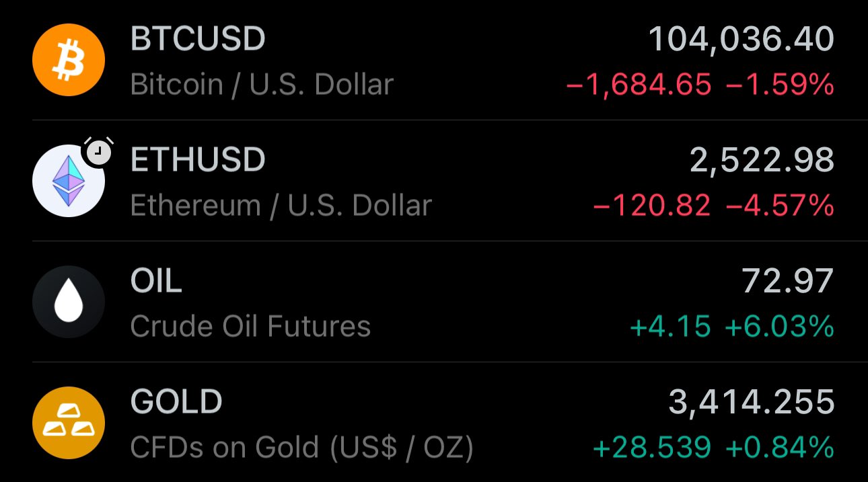The height and width of the screenshot is (482, 868).
Task: Tap the alarm clock badge on Ethereum
Action: coord(98,153)
